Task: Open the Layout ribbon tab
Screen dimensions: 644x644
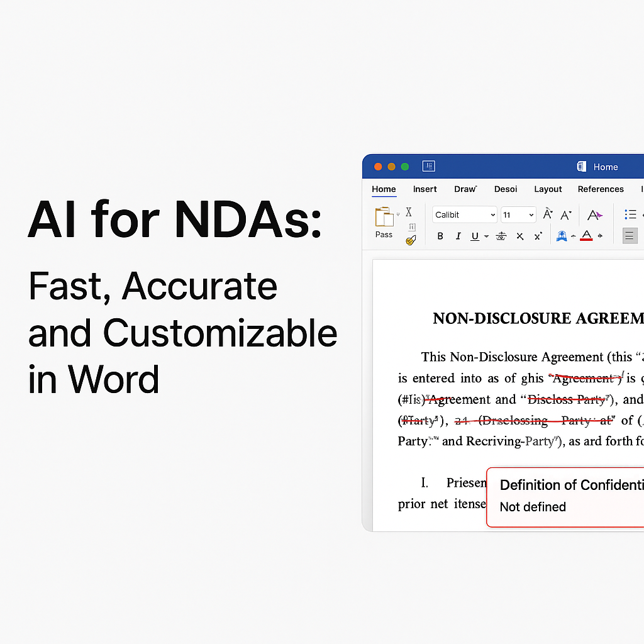Action: pos(548,189)
